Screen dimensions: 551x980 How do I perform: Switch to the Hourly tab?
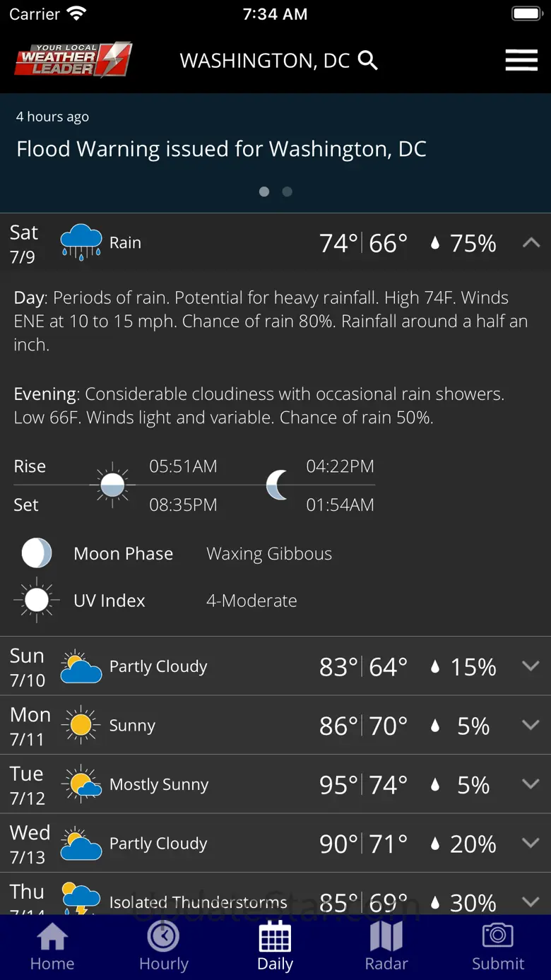pyautogui.click(x=163, y=947)
